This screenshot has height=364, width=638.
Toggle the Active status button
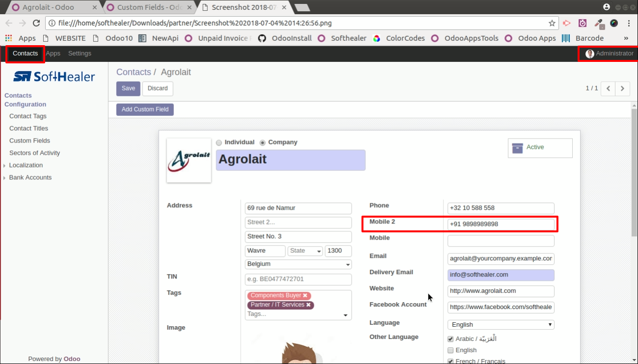click(540, 148)
